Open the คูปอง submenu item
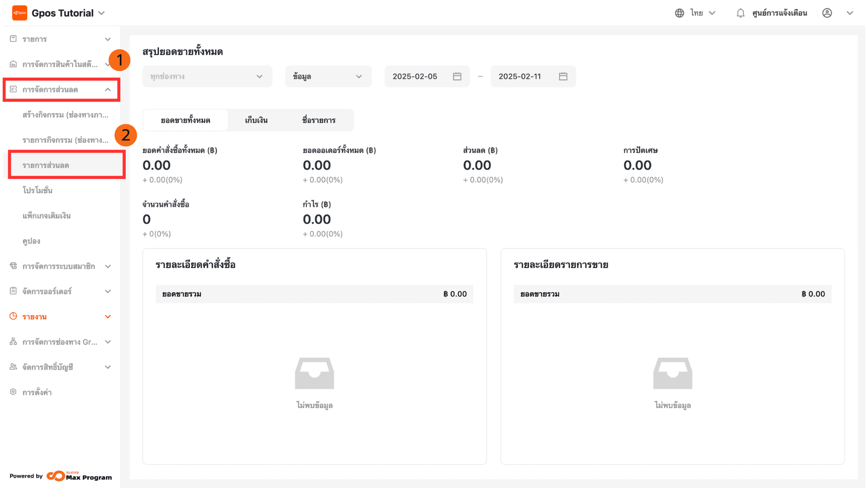Viewport: 868px width, 488px height. point(31,241)
